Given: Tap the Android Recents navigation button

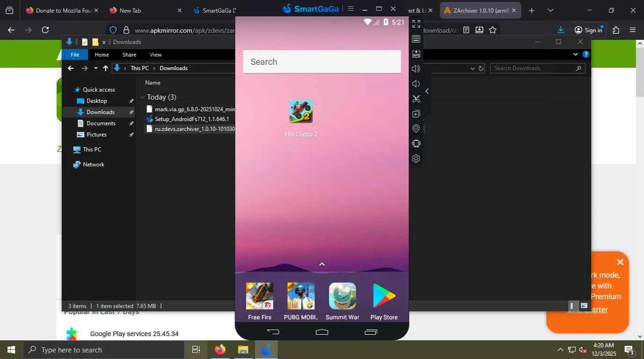Looking at the screenshot, I should coord(371,332).
